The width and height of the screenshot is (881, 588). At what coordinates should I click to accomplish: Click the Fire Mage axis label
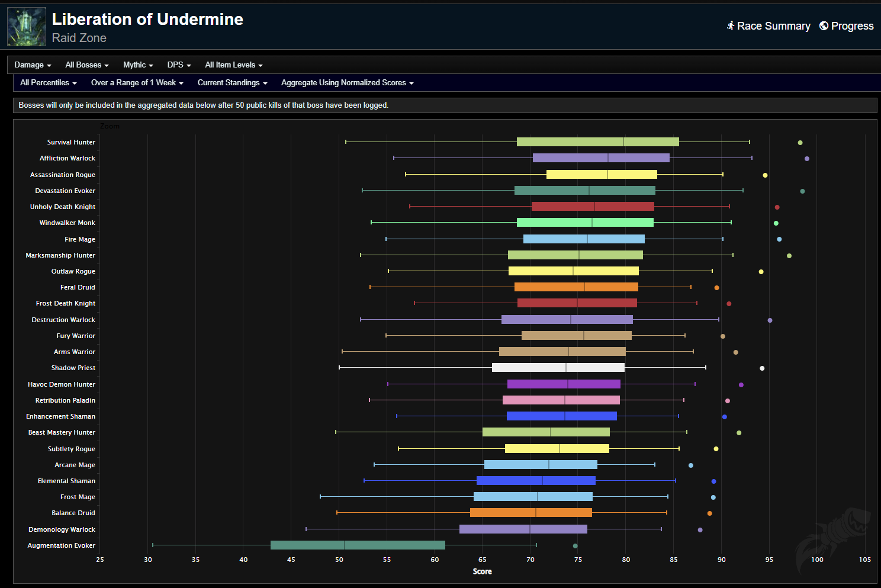79,239
